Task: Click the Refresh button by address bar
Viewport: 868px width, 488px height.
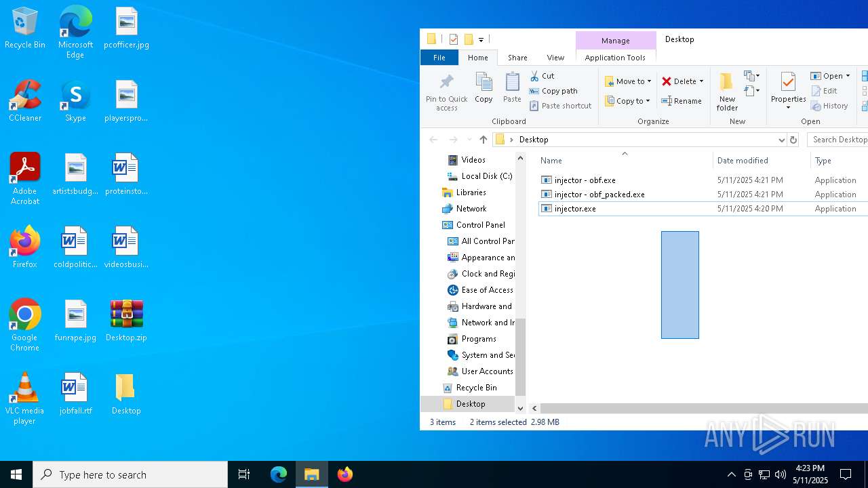Action: [x=793, y=140]
